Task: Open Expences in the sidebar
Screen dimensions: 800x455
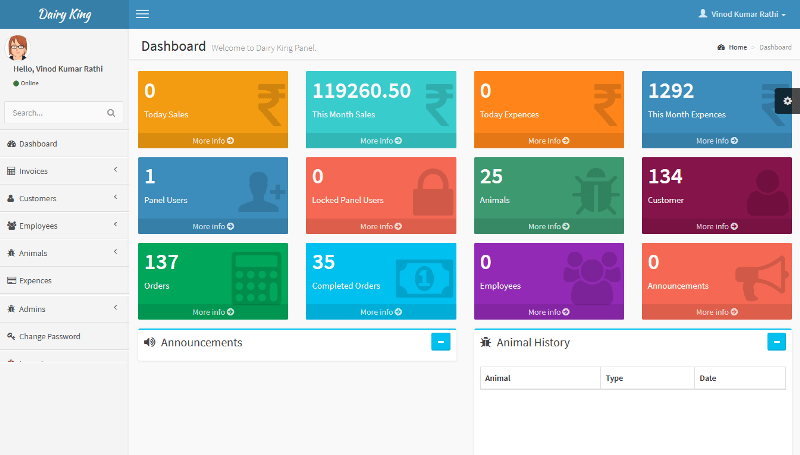Action: point(35,281)
